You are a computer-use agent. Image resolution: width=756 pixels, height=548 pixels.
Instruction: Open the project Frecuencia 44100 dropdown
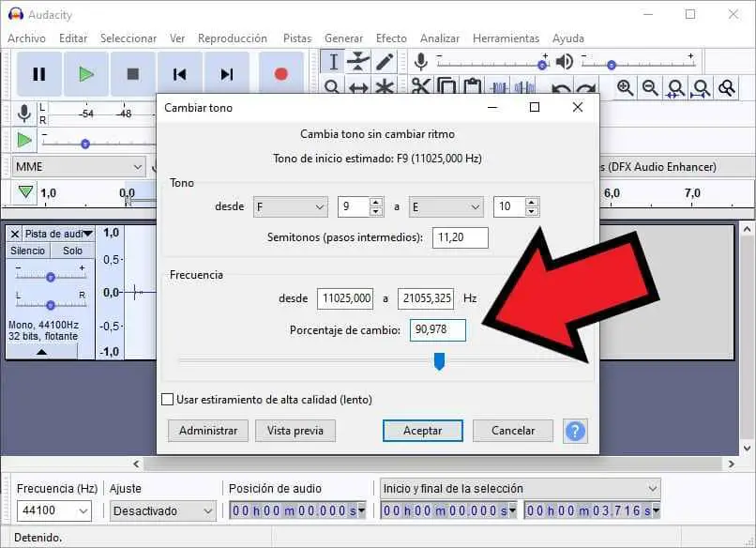(x=54, y=510)
